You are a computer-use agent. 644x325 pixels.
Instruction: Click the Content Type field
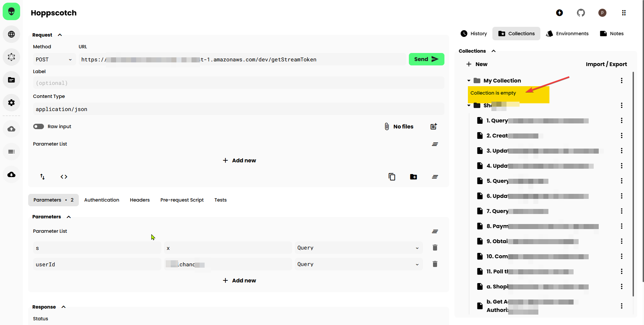(x=239, y=109)
